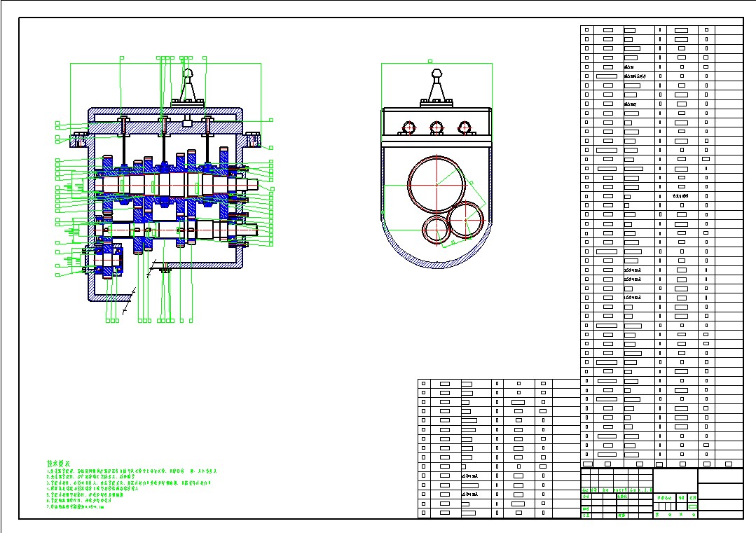
Task: Select the left mounting flange of the gearbox housing
Action: 78,141
